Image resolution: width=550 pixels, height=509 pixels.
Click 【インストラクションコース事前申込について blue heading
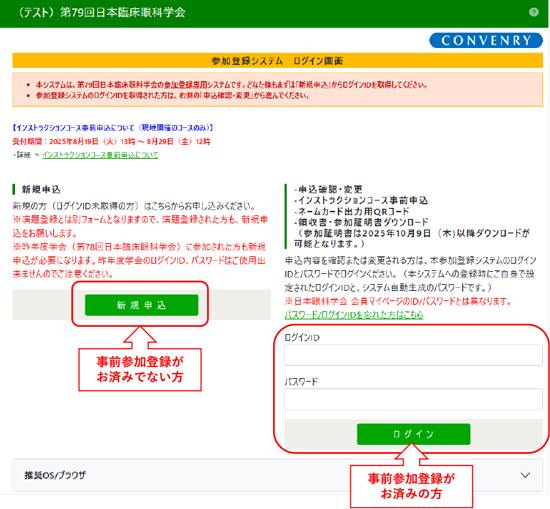click(113, 128)
